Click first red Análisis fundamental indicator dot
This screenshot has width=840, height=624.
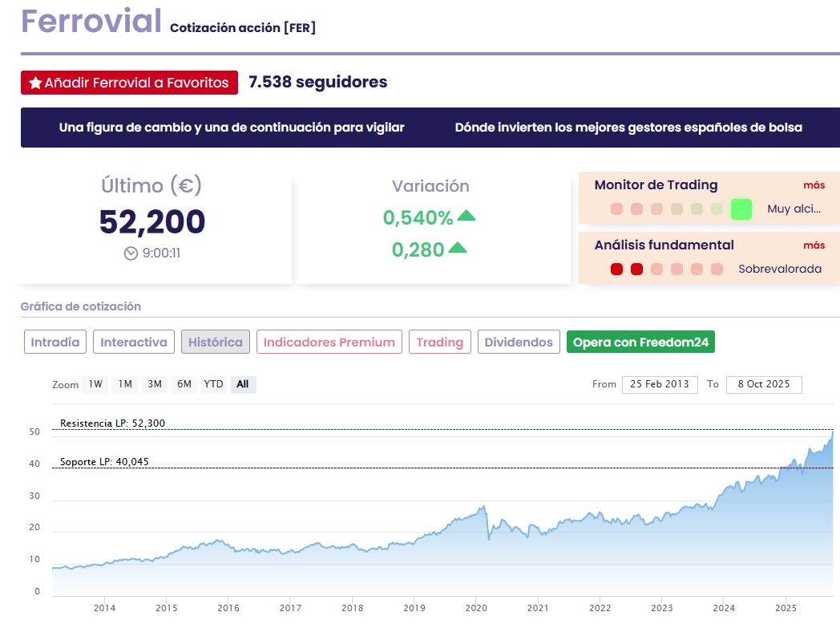[x=616, y=269]
